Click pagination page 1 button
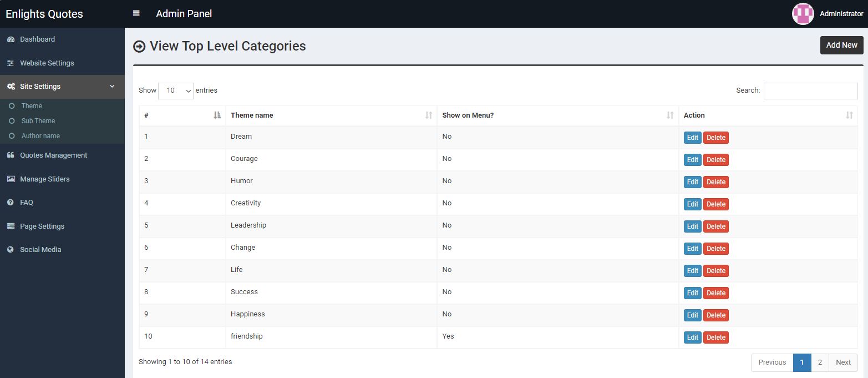The image size is (868, 378). (x=802, y=362)
